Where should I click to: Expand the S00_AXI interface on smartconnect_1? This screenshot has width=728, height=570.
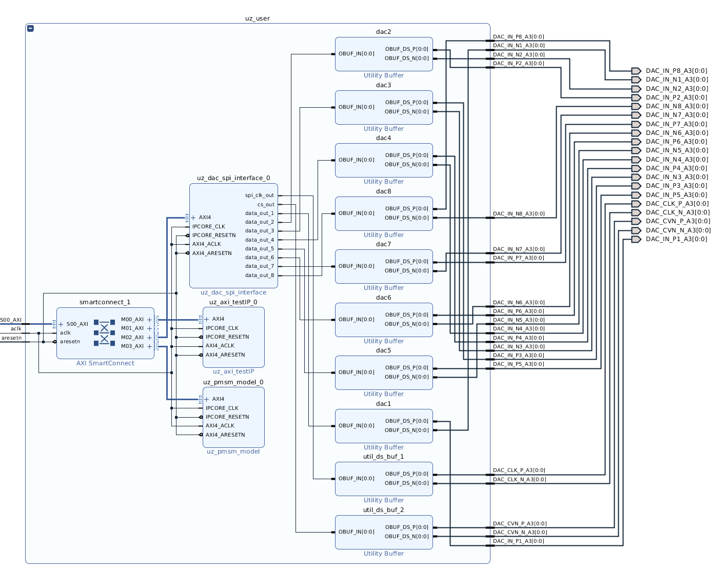(x=61, y=324)
